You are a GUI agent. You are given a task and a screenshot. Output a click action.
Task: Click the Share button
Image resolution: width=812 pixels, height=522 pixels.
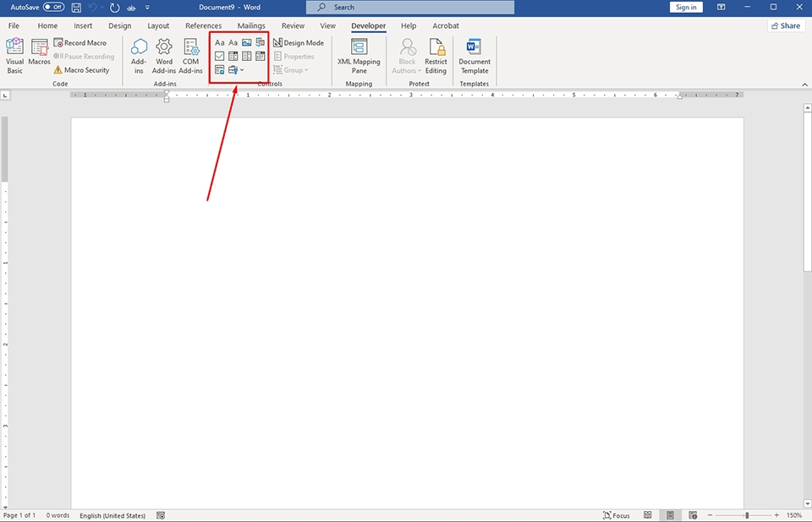coord(786,25)
